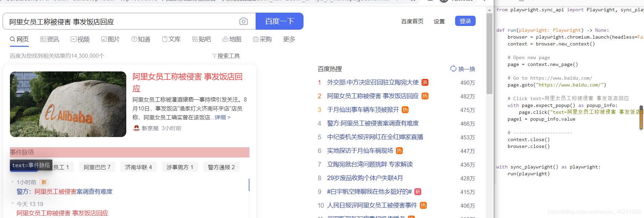Select the 济南华联 4 tag
The image size is (644, 218).
coord(138,167)
